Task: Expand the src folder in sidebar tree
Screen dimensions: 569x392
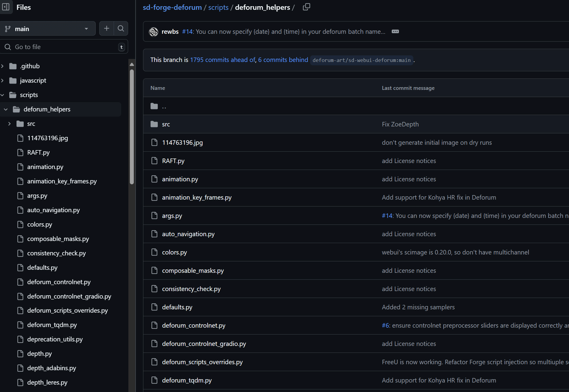Action: (x=9, y=124)
